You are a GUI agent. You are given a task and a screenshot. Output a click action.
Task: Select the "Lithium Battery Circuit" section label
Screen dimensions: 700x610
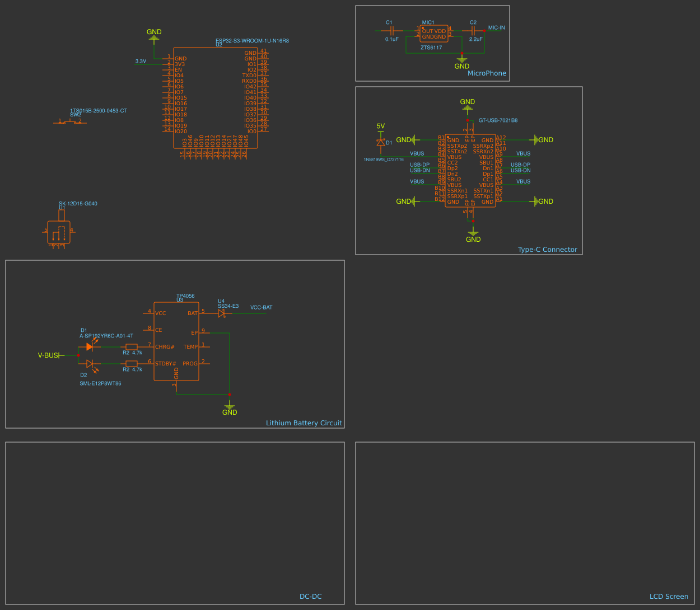tap(304, 423)
